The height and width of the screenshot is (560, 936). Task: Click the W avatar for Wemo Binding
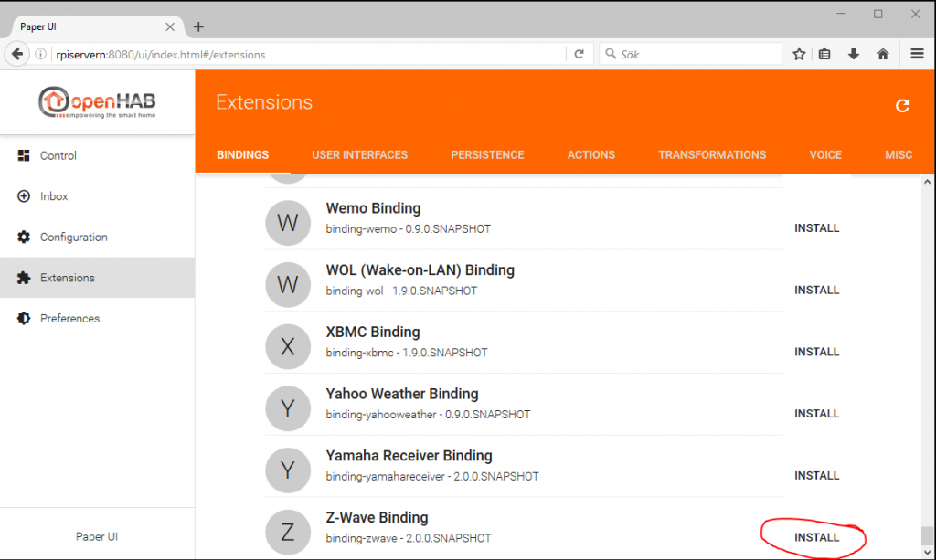(288, 223)
